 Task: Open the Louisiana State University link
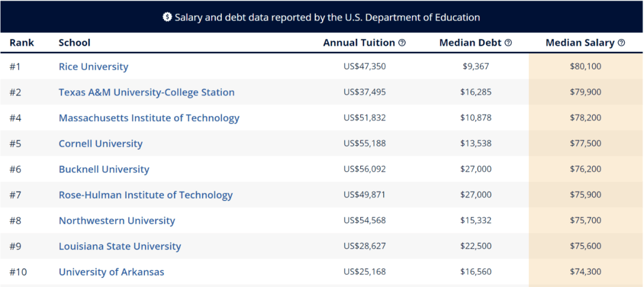[x=120, y=246]
